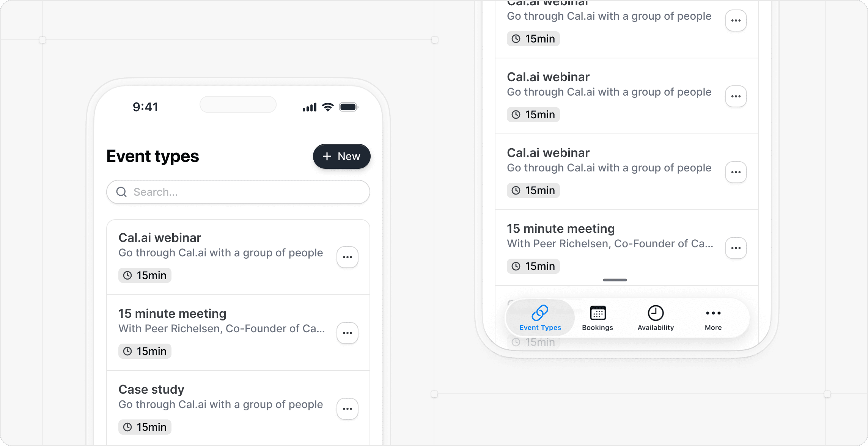Click the search magnifier icon
868x446 pixels.
point(121,192)
